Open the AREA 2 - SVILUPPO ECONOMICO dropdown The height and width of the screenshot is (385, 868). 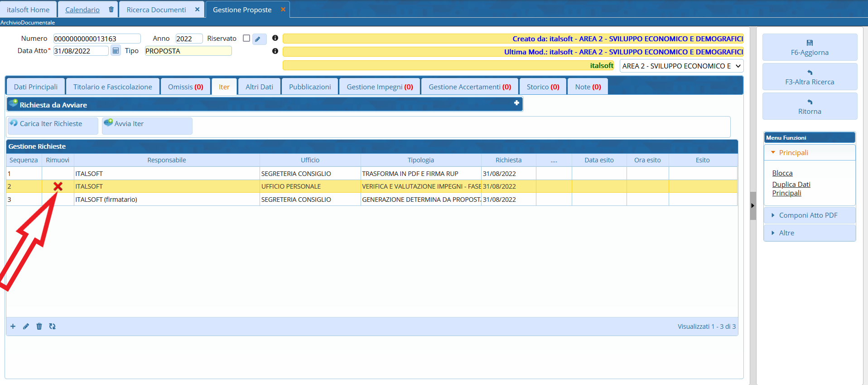click(x=681, y=66)
